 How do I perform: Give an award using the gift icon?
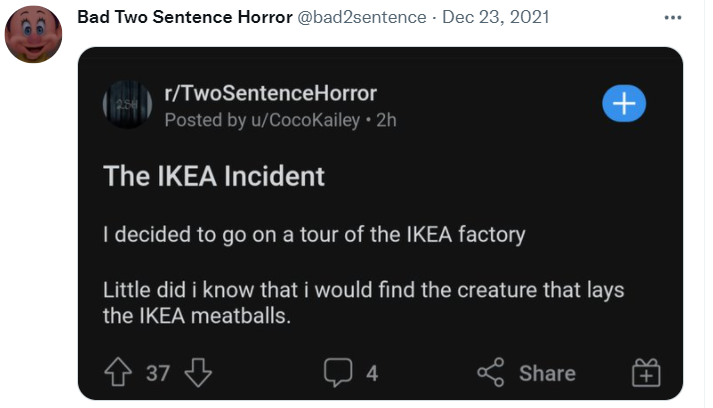(x=647, y=373)
